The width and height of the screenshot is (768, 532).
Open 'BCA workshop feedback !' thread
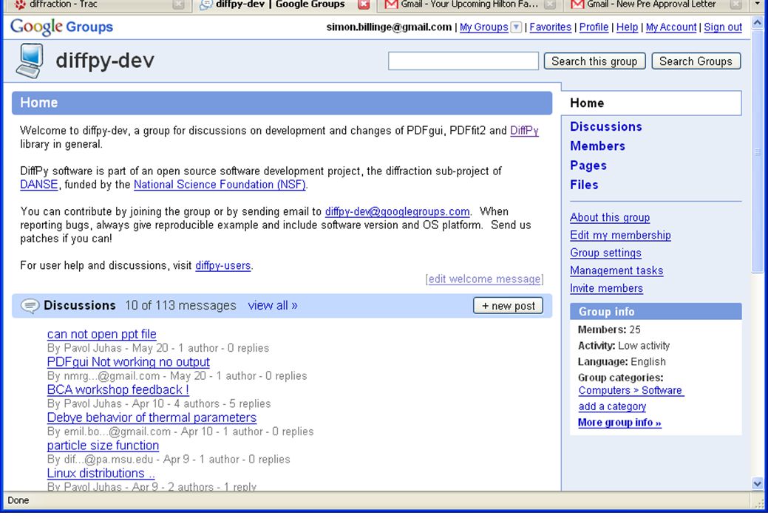pyautogui.click(x=118, y=390)
